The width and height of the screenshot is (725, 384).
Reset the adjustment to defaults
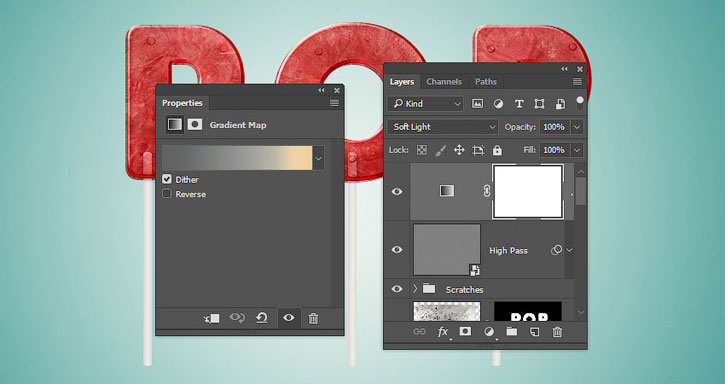coord(262,318)
